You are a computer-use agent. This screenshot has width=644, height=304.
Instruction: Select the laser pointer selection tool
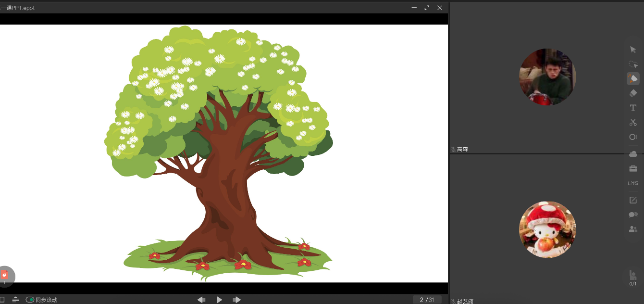(x=633, y=64)
